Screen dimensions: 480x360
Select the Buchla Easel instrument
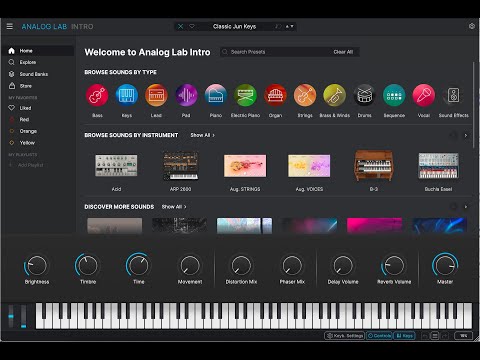(438, 166)
